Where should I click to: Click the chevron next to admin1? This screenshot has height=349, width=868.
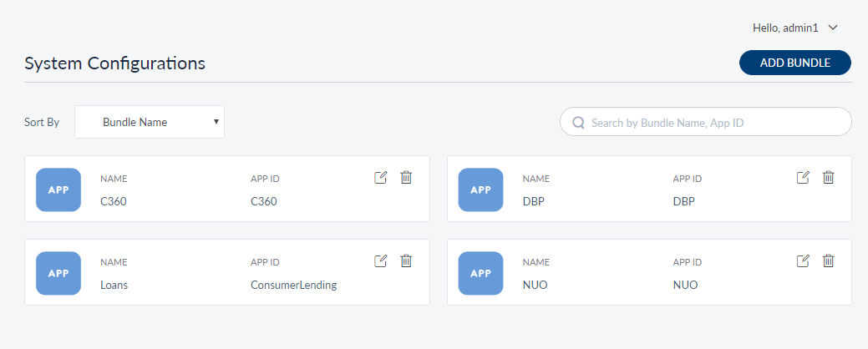pyautogui.click(x=833, y=28)
